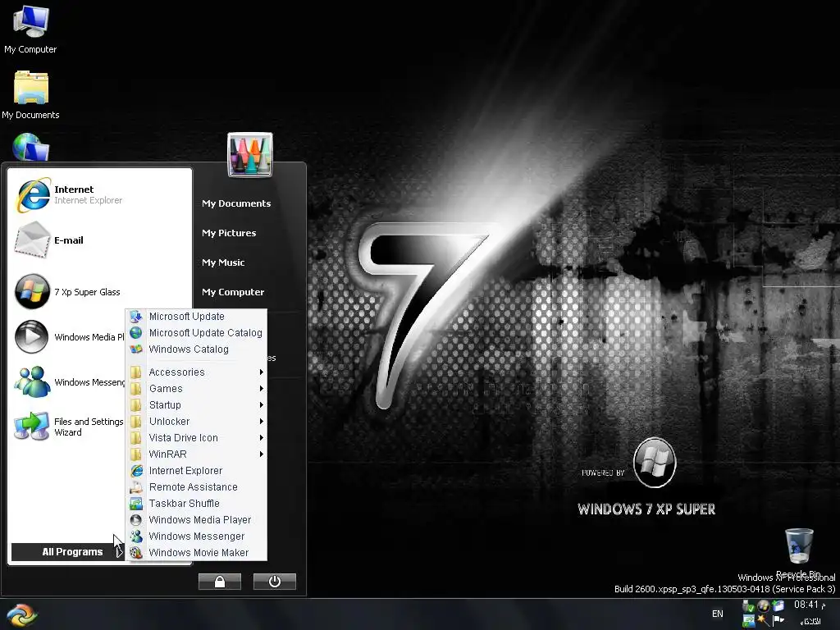Open My Music in Start menu

[x=223, y=262]
